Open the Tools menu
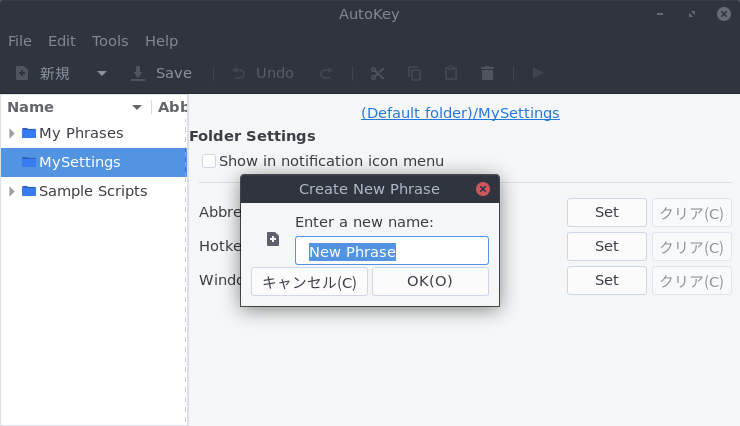Image resolution: width=740 pixels, height=426 pixels. (110, 41)
